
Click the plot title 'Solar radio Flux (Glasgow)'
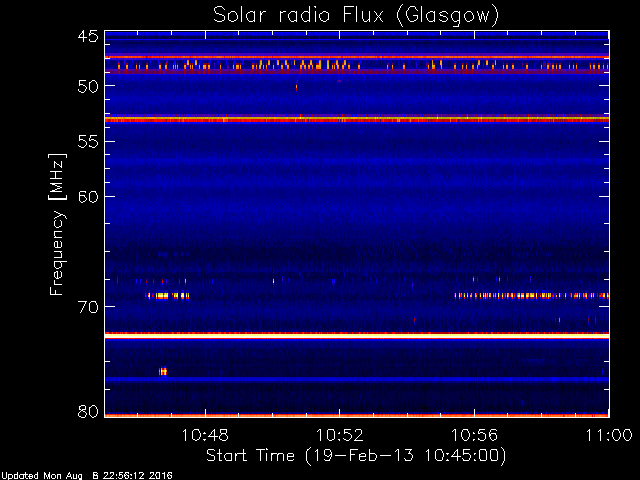coord(356,16)
